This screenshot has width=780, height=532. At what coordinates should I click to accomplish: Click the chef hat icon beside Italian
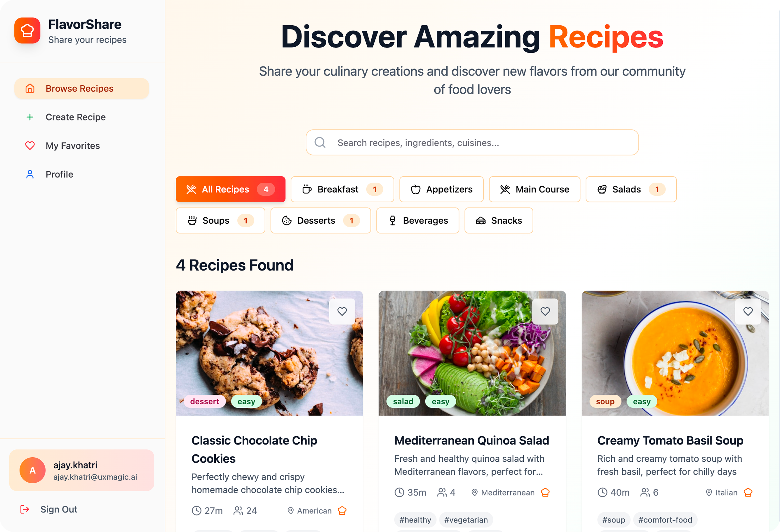click(748, 492)
